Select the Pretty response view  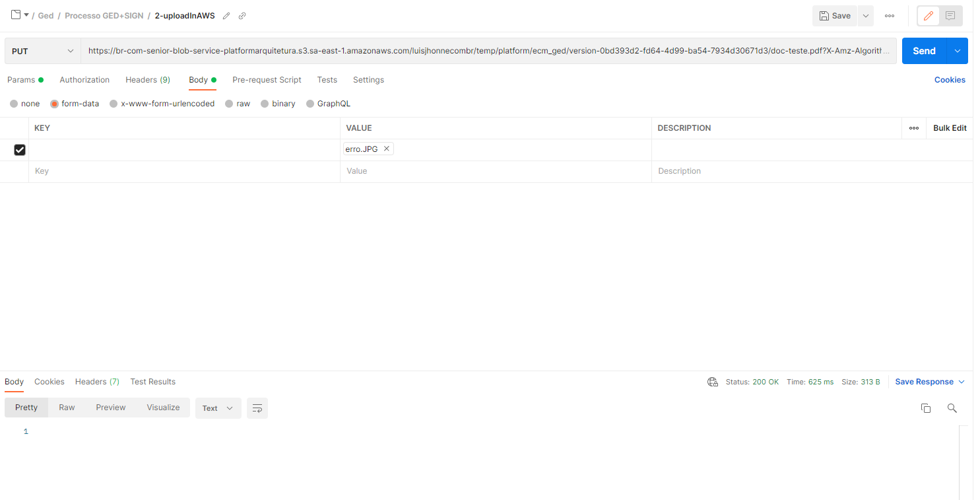click(26, 408)
